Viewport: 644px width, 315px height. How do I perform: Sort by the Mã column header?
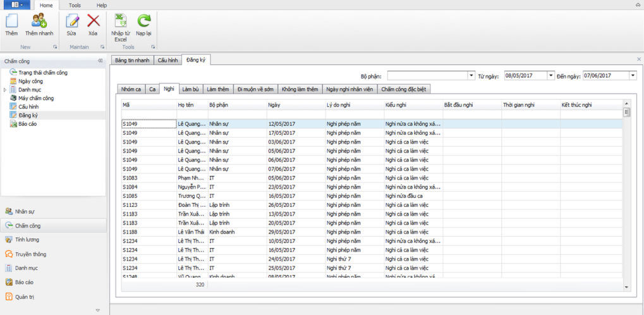tap(149, 105)
